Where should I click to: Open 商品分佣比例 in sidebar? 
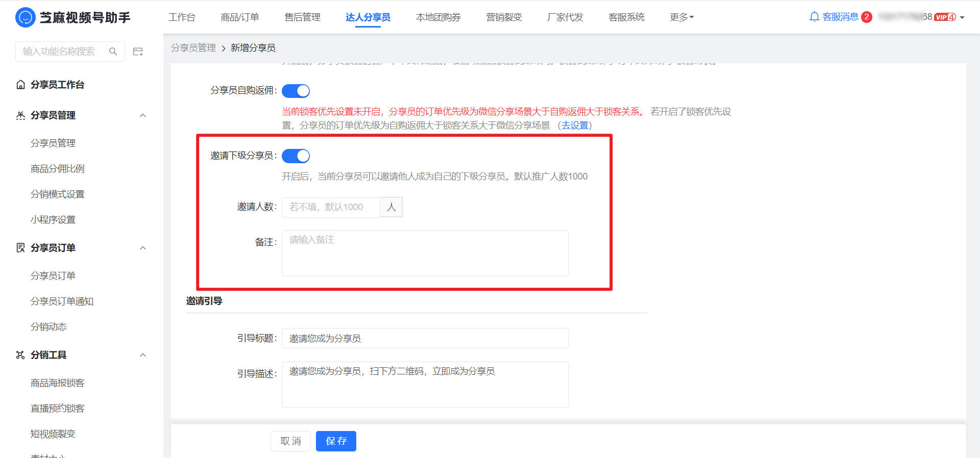click(x=58, y=169)
